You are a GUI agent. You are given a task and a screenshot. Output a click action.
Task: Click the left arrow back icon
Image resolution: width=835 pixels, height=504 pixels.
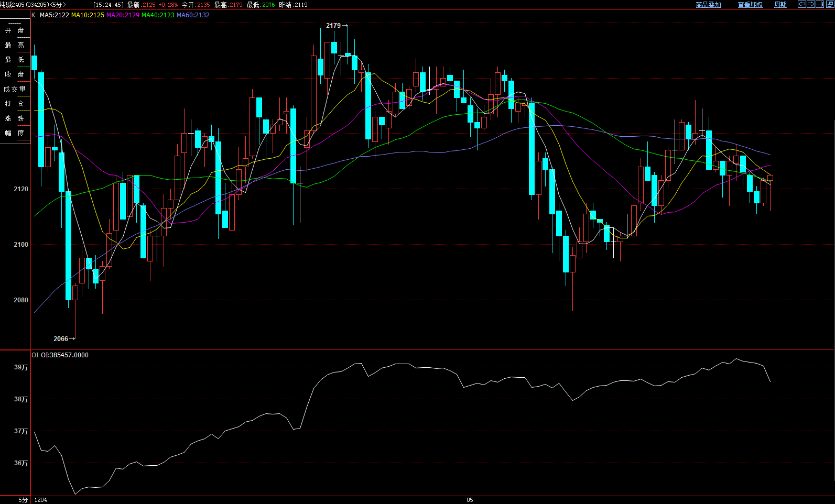[x=802, y=4]
